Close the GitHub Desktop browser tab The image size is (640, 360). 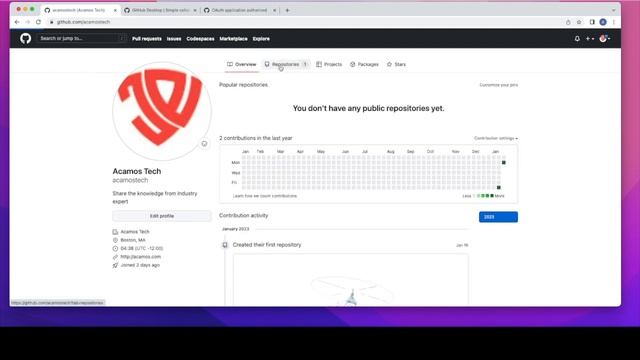click(x=195, y=10)
